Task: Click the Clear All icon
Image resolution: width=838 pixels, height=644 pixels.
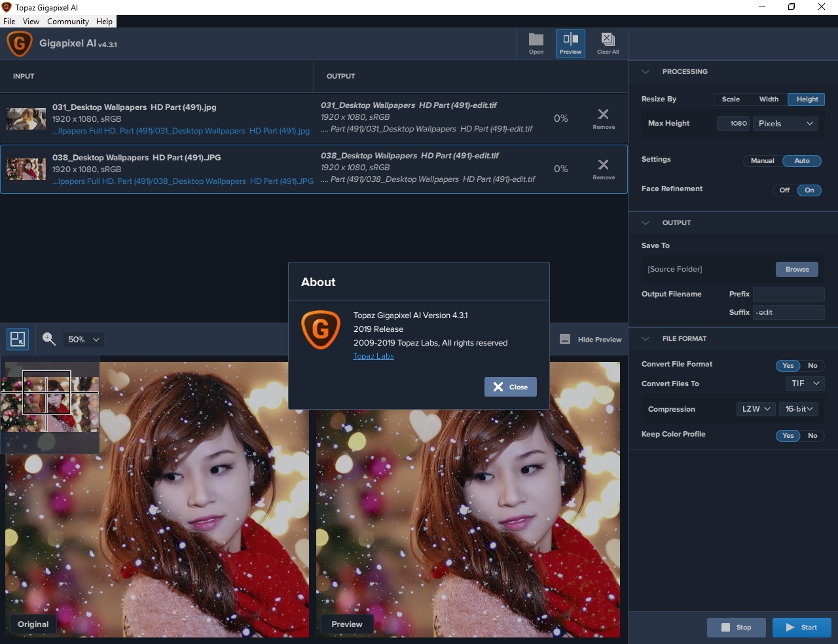Action: tap(608, 43)
